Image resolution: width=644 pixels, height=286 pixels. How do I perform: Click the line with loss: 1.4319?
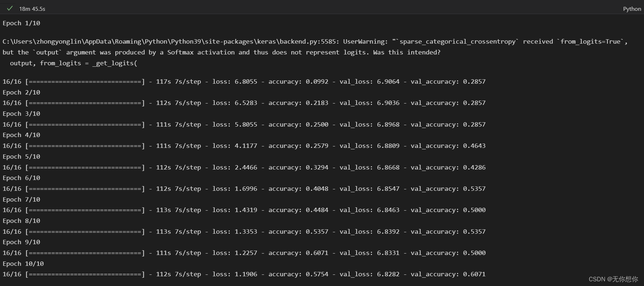pyautogui.click(x=244, y=210)
